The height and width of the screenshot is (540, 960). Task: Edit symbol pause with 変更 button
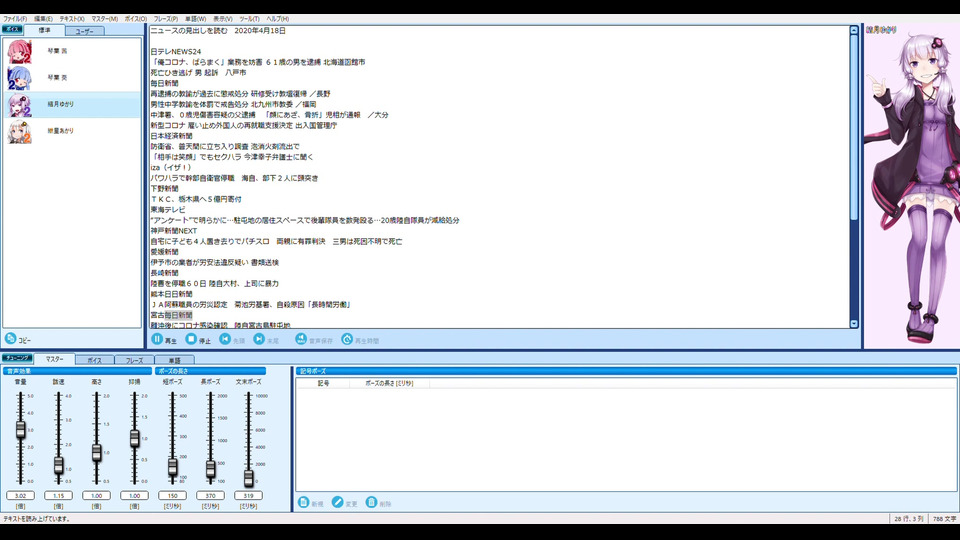[x=345, y=503]
